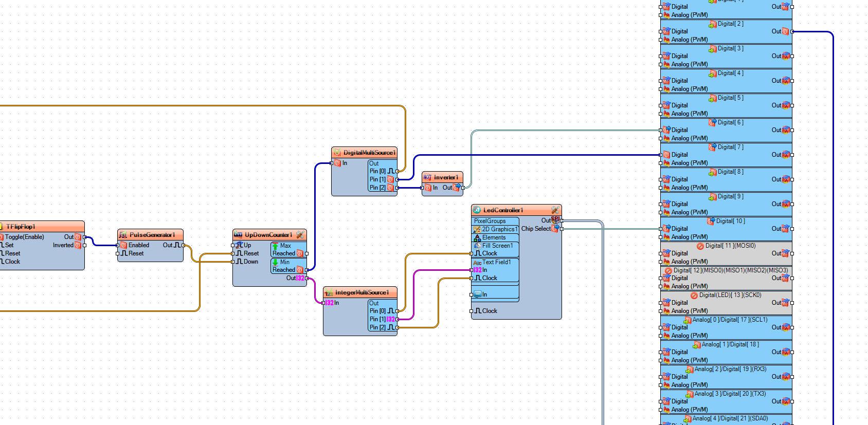Click Pin [1] I32 of IntegerMultiSource1
868x425 pixels.
tap(382, 319)
